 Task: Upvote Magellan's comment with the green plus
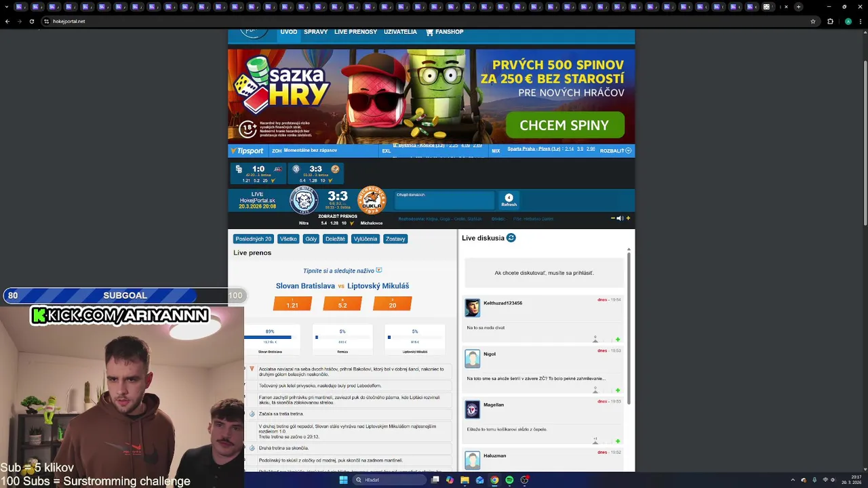pyautogui.click(x=618, y=441)
